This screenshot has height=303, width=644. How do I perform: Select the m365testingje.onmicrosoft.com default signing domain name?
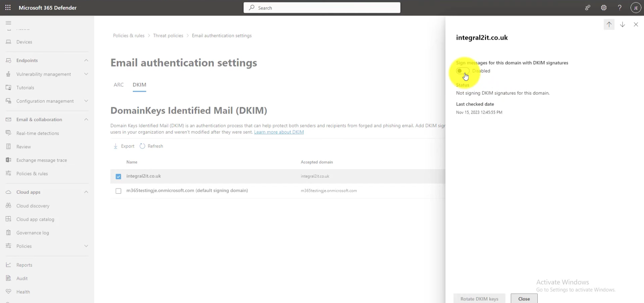187,191
